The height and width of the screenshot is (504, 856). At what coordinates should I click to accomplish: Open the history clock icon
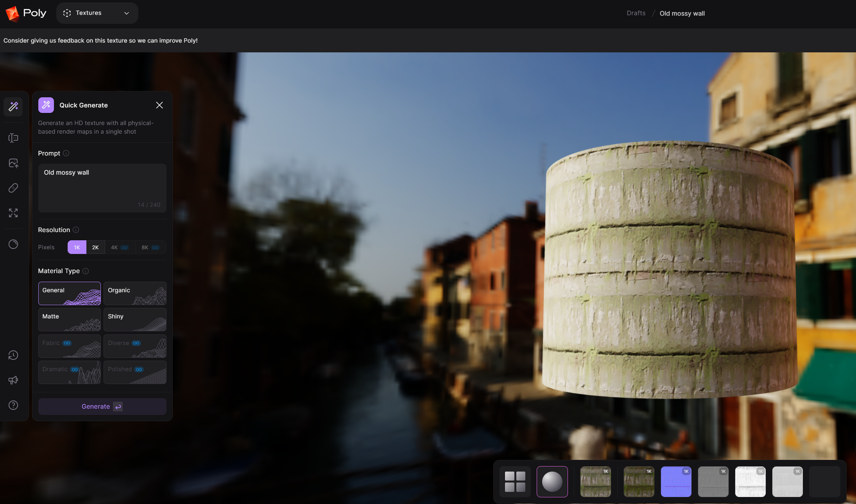[13, 355]
